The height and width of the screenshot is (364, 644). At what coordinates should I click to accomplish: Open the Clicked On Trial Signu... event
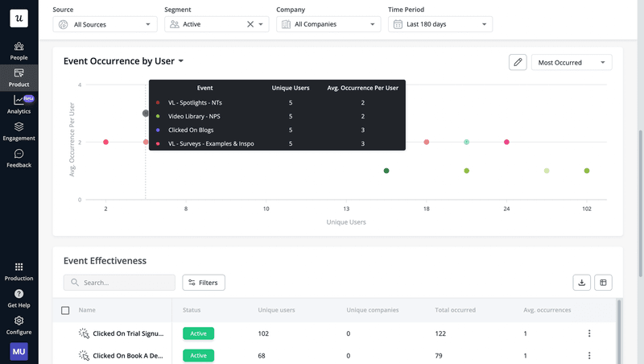(128, 333)
